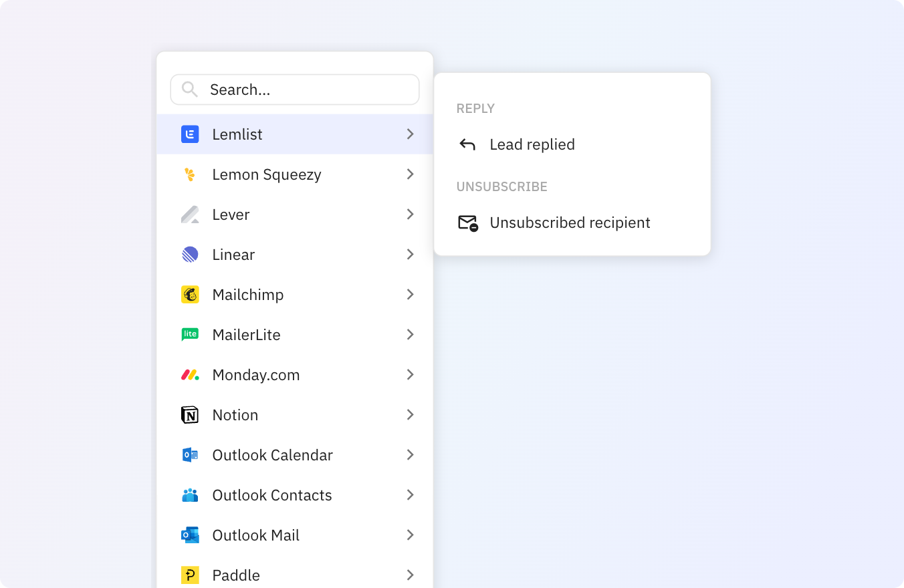Click the Monday.com logo icon
Viewport: 904px width, 588px height.
(x=190, y=375)
